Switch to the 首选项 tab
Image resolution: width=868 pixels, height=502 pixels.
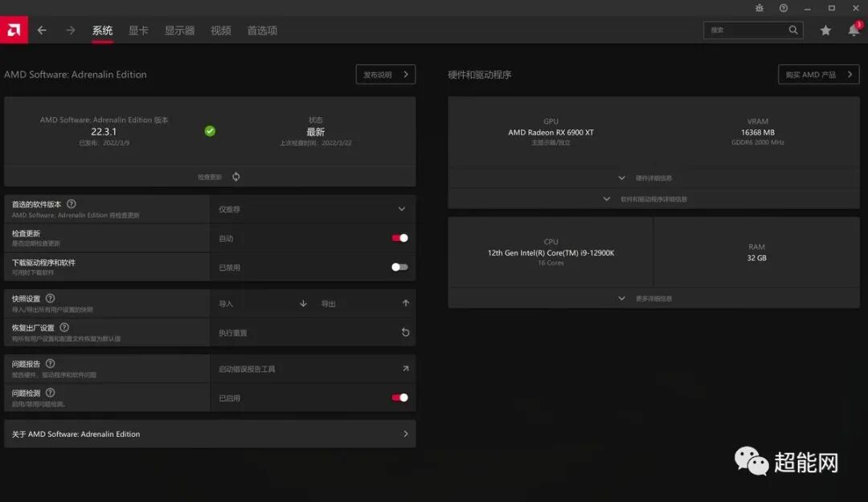262,31
